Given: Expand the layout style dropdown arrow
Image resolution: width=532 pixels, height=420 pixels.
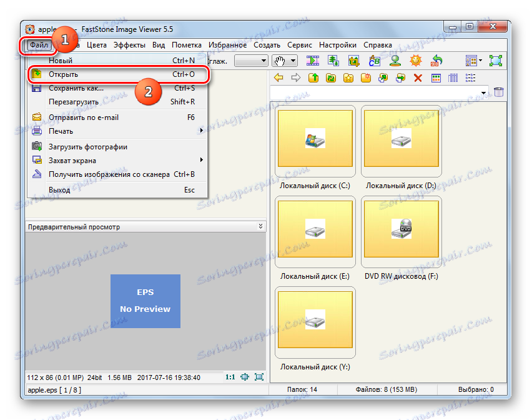Looking at the screenshot, I should (x=480, y=61).
